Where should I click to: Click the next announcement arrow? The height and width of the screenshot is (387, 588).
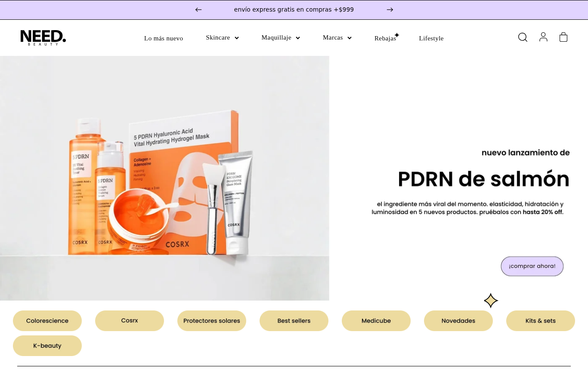tap(390, 10)
